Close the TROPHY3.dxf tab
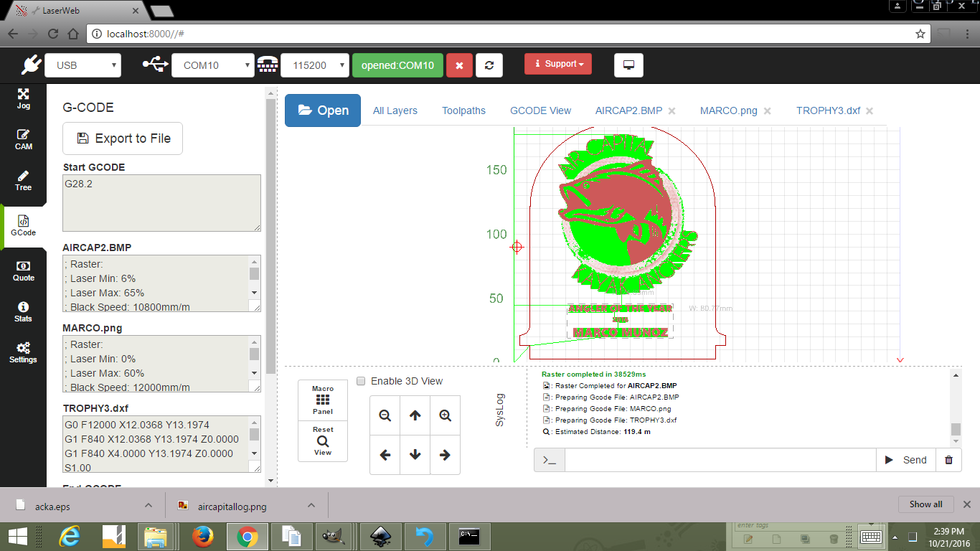The height and width of the screenshot is (551, 980). [x=870, y=110]
